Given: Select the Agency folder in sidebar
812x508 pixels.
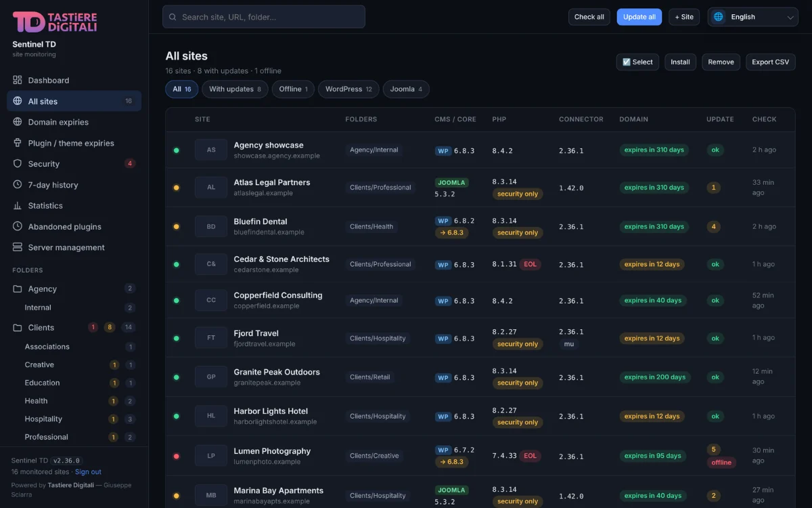Looking at the screenshot, I should (x=74, y=289).
